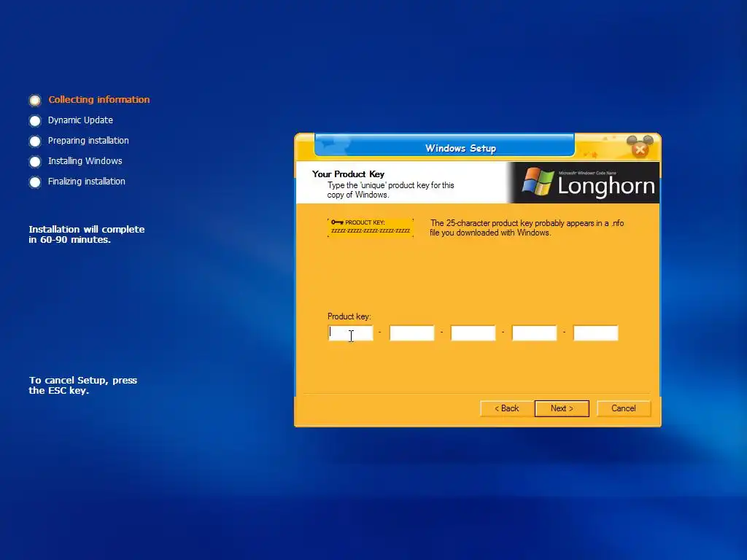The height and width of the screenshot is (560, 747).
Task: Click the 'Preparing installation' label
Action: [x=88, y=141]
